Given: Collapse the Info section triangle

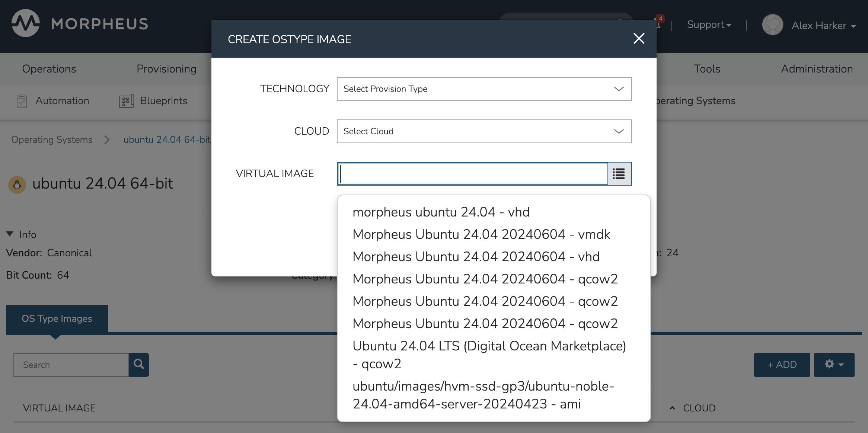Looking at the screenshot, I should tap(10, 234).
